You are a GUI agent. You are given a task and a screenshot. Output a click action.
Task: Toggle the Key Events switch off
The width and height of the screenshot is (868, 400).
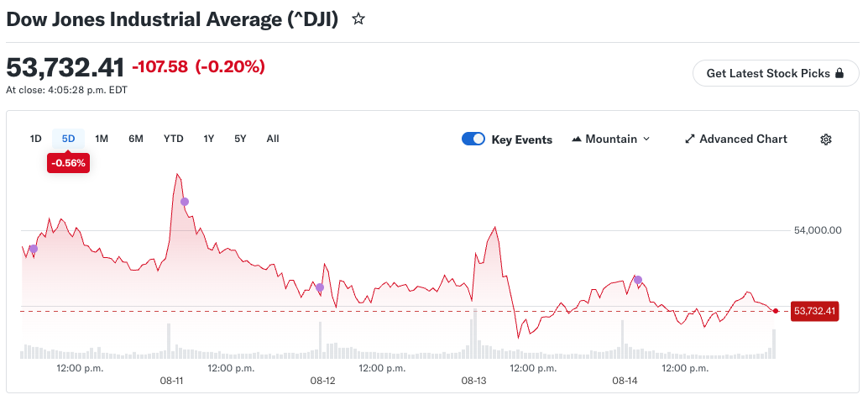coord(473,139)
